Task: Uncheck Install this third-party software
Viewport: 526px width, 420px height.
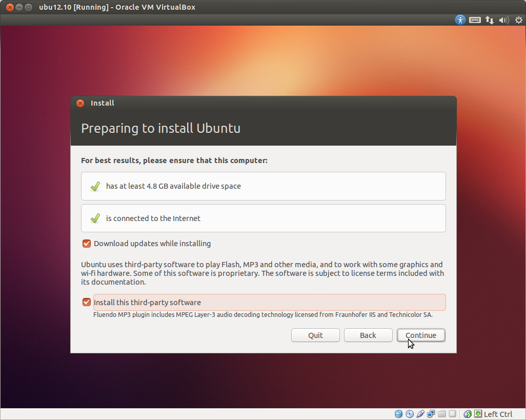Action: tap(87, 302)
